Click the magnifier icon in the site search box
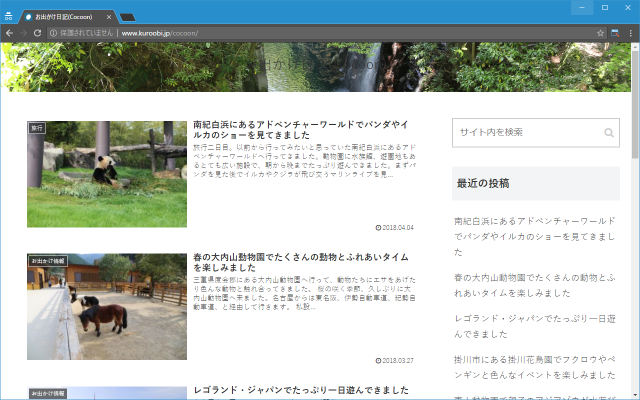The height and width of the screenshot is (400, 640). tap(609, 133)
